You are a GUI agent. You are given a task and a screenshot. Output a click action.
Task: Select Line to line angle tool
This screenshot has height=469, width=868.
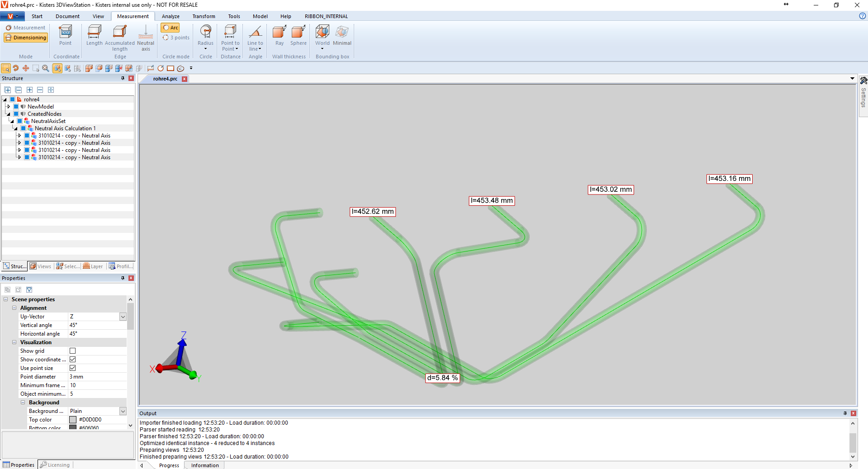255,38
